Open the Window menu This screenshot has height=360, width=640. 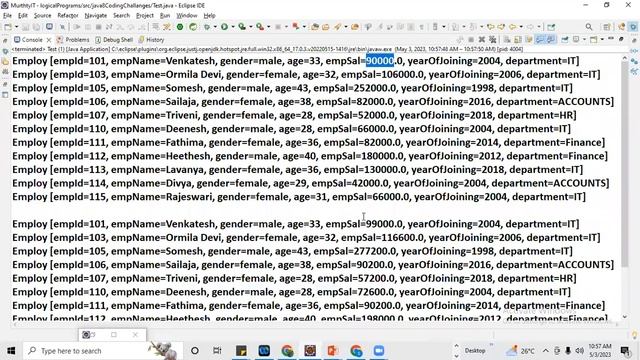coord(187,16)
